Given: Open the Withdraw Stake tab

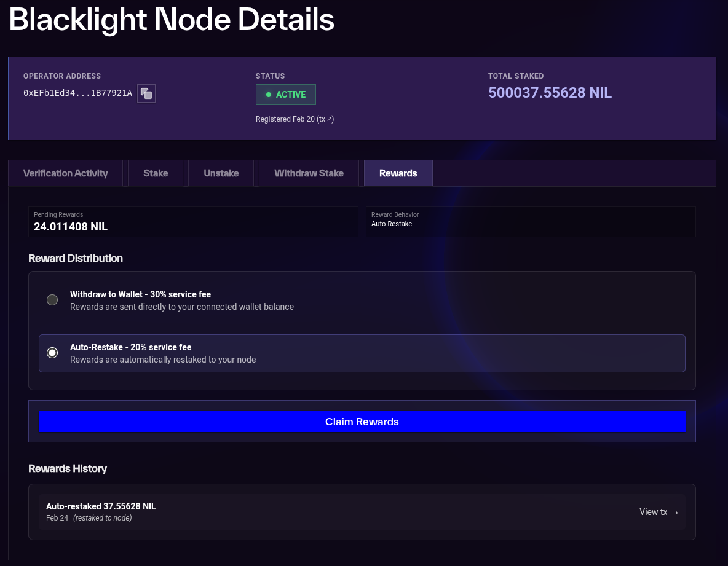Looking at the screenshot, I should pyautogui.click(x=309, y=173).
